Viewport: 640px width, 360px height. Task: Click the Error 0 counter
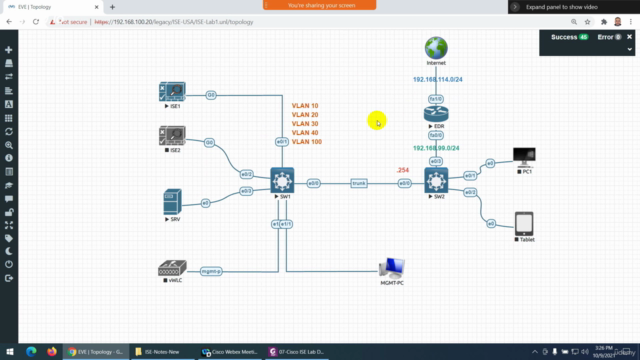(609, 37)
